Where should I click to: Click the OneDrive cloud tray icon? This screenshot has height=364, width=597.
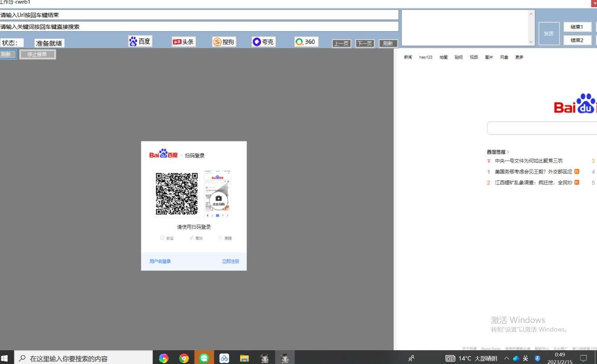516,358
